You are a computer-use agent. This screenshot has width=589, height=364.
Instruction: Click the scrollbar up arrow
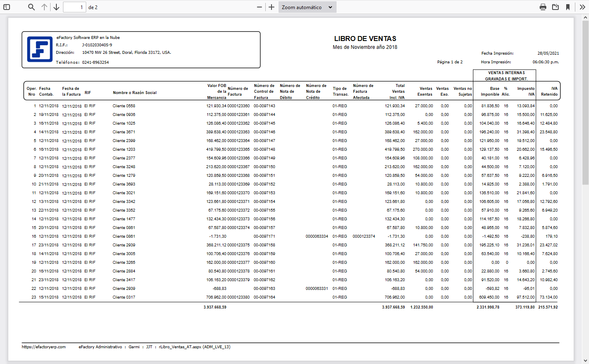click(585, 18)
